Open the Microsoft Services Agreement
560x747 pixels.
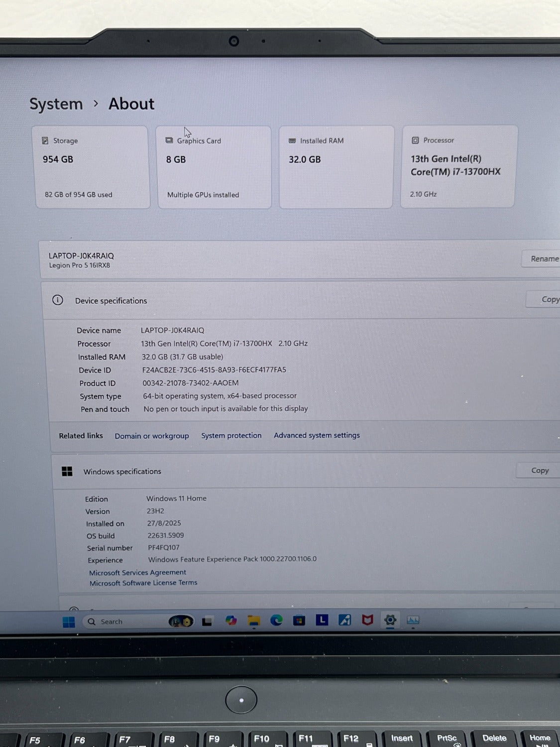tap(138, 572)
